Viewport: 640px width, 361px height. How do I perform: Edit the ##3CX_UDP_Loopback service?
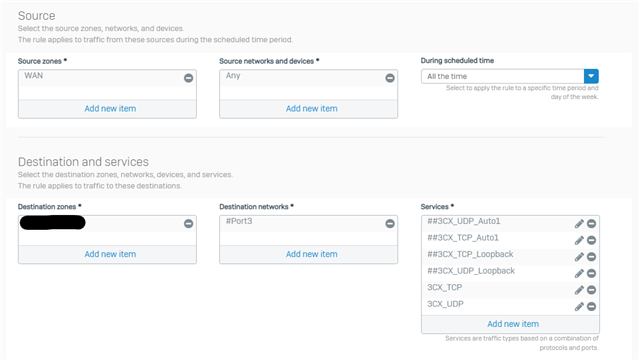[x=579, y=273]
